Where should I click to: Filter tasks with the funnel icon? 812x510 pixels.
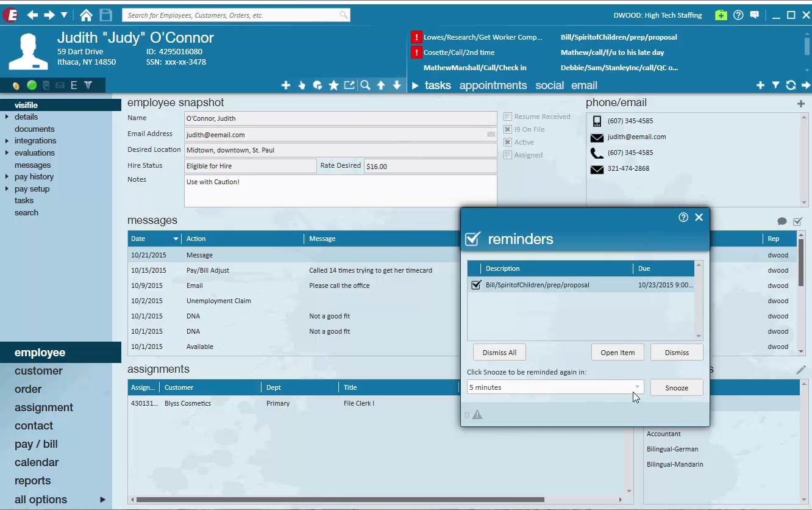click(775, 85)
